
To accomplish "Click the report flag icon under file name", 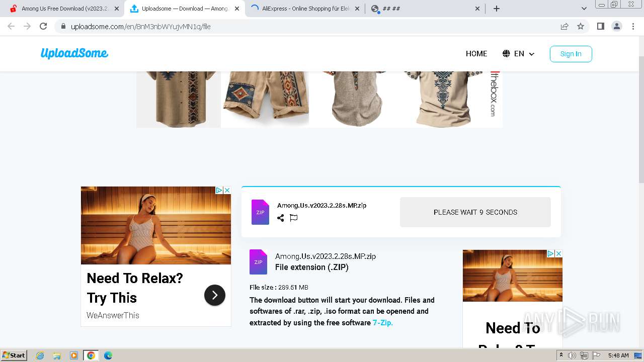I will [x=294, y=218].
